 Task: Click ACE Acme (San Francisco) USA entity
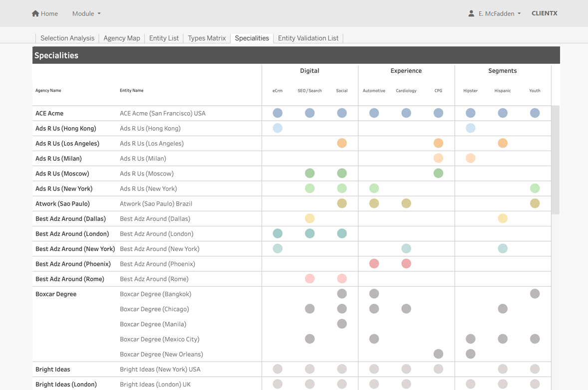(x=163, y=113)
